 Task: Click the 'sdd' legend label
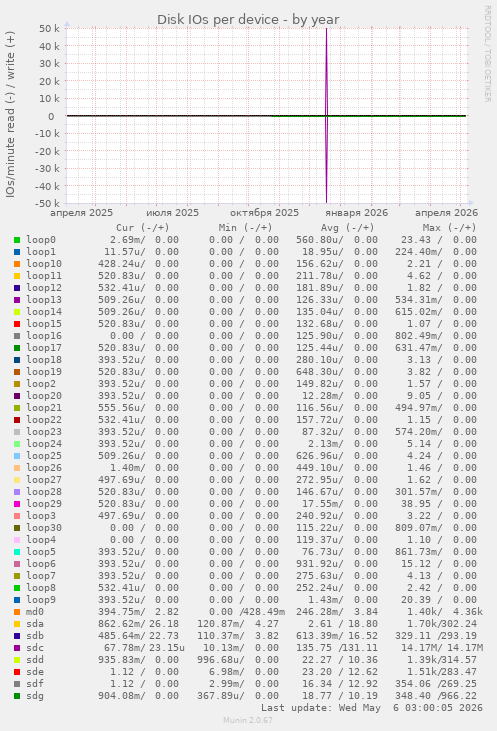coord(35,660)
